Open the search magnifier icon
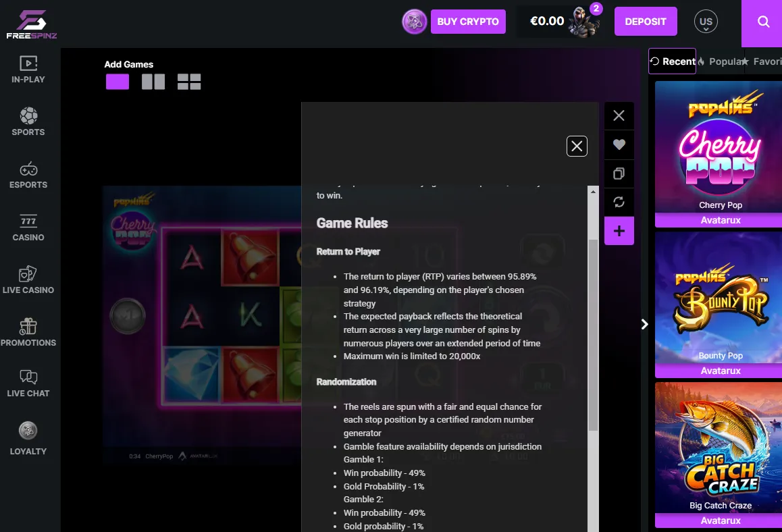This screenshot has width=782, height=532. [763, 22]
